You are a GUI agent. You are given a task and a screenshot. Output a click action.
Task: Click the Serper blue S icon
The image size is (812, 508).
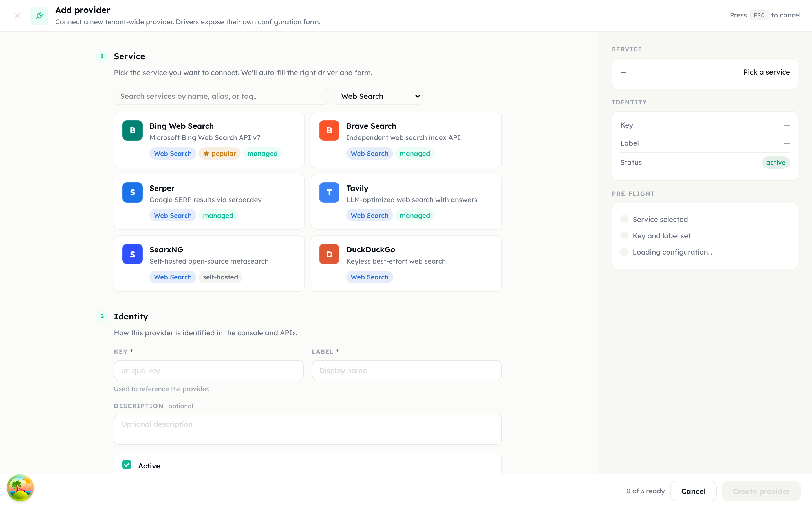133,192
